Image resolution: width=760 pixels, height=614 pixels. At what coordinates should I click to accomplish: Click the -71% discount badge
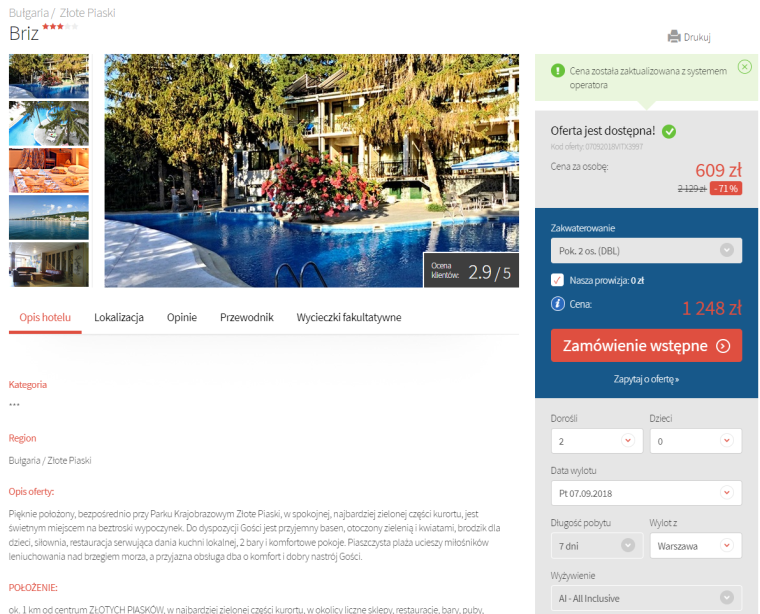[726, 189]
